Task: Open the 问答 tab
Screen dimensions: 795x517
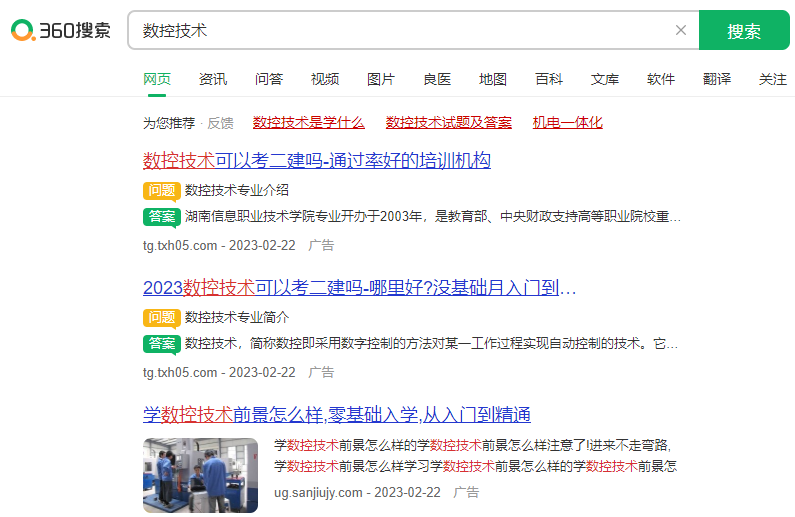Action: pos(269,79)
